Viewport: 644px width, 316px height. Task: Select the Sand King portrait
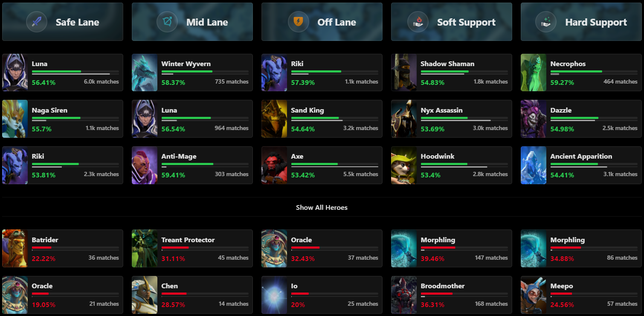tap(274, 119)
